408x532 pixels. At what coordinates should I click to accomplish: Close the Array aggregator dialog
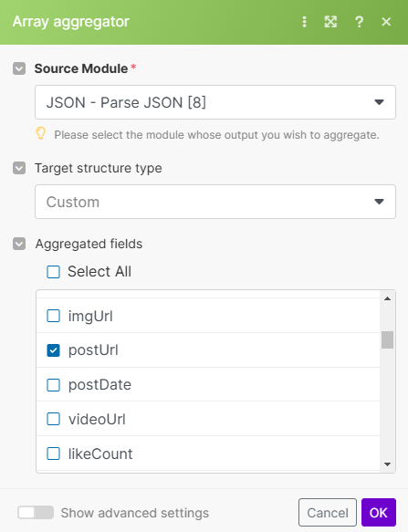(386, 22)
